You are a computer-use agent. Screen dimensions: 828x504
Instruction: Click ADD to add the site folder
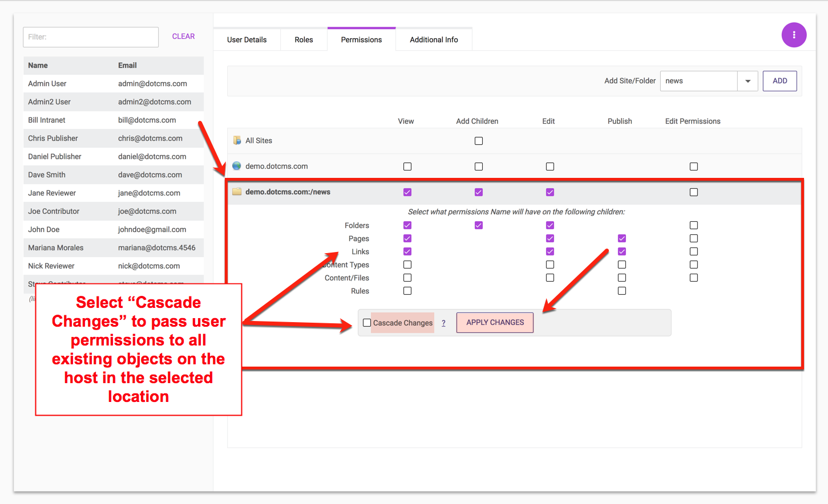coord(779,81)
